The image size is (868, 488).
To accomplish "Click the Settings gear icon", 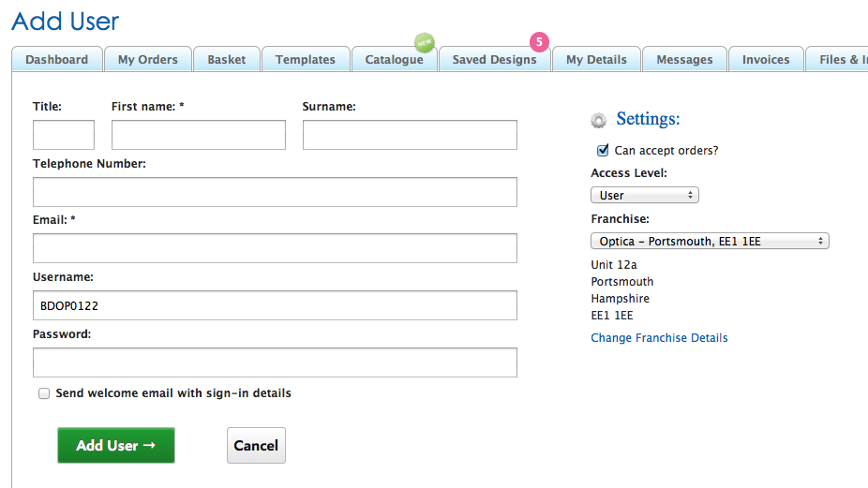I will tap(598, 120).
